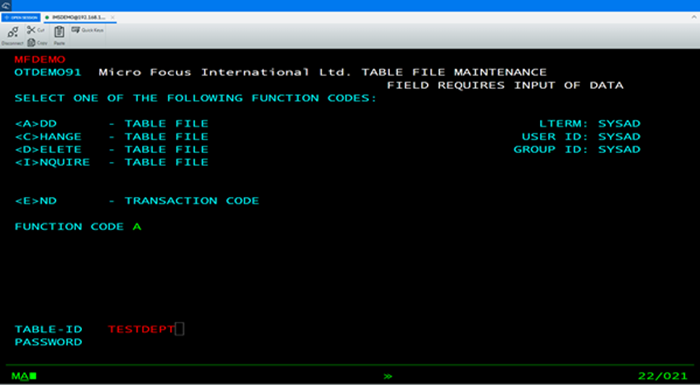Click the OPEN SESSION button
The height and width of the screenshot is (385, 700).
point(21,17)
